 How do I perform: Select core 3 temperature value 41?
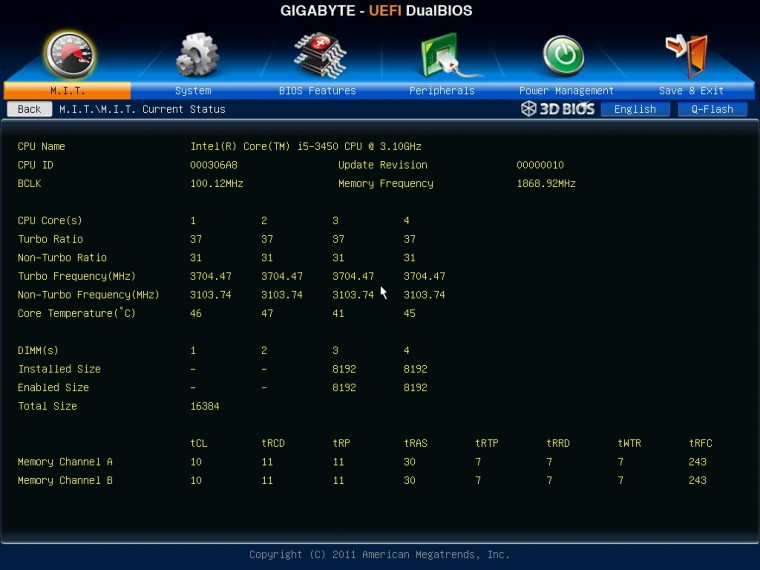click(x=338, y=314)
